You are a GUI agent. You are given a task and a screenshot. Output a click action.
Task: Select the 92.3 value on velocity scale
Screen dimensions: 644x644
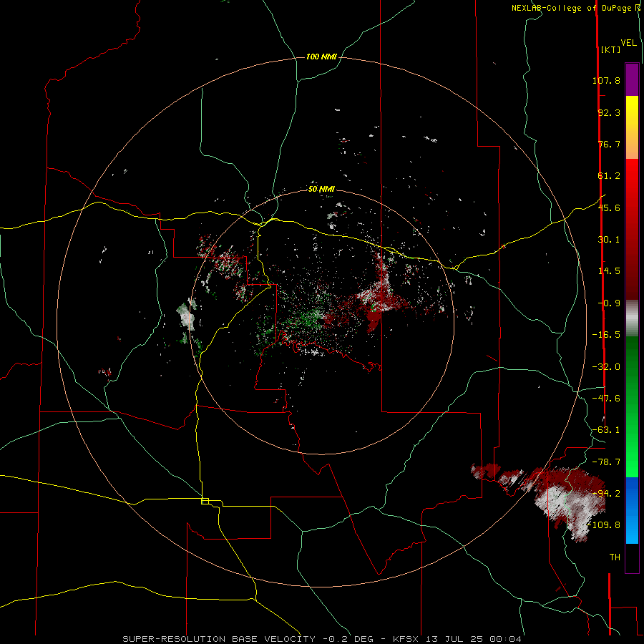609,112
